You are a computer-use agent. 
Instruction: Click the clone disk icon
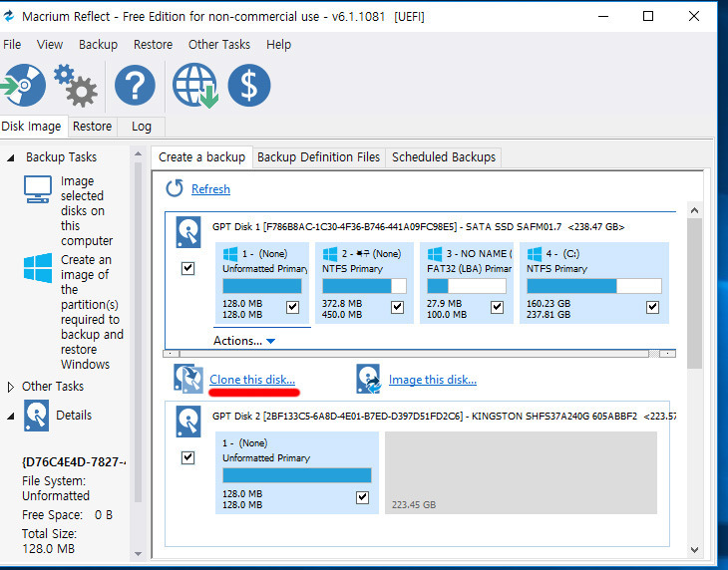coord(188,379)
